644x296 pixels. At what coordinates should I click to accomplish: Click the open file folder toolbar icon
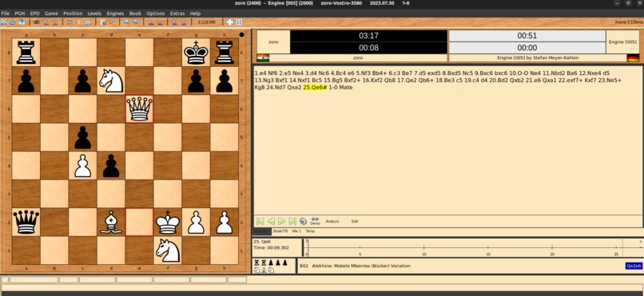tap(12, 22)
